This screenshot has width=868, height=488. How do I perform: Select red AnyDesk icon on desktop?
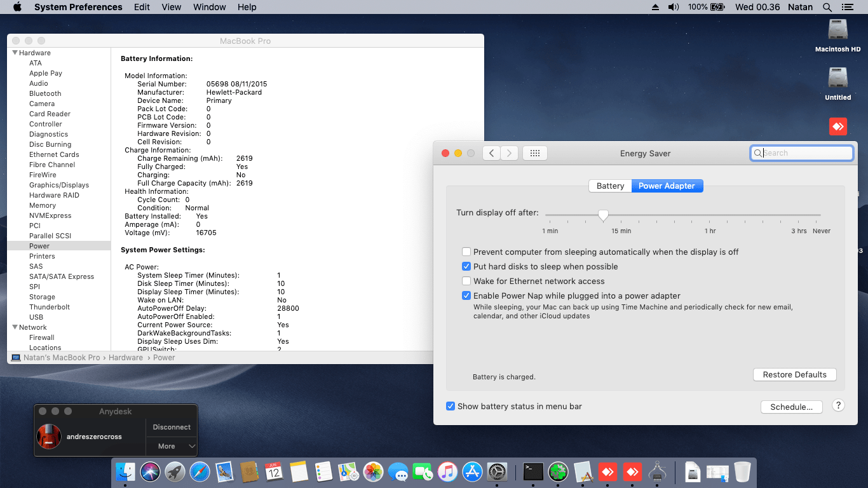[x=838, y=126]
